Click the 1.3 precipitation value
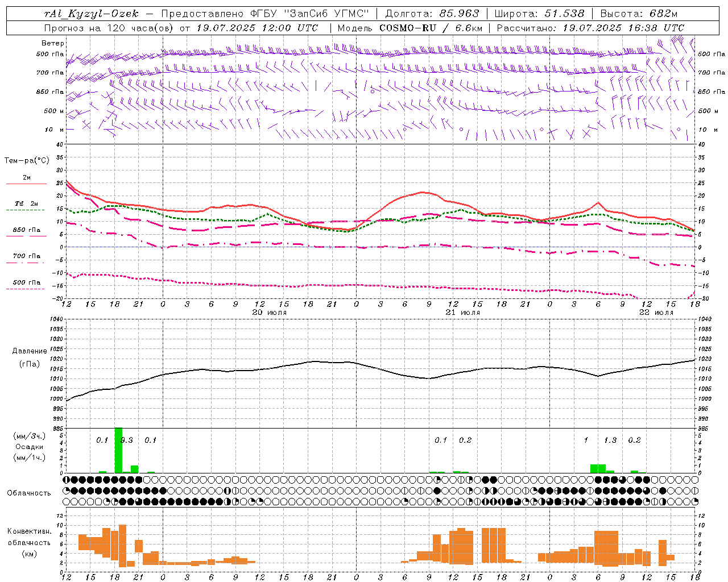728x582 pixels. click(610, 440)
